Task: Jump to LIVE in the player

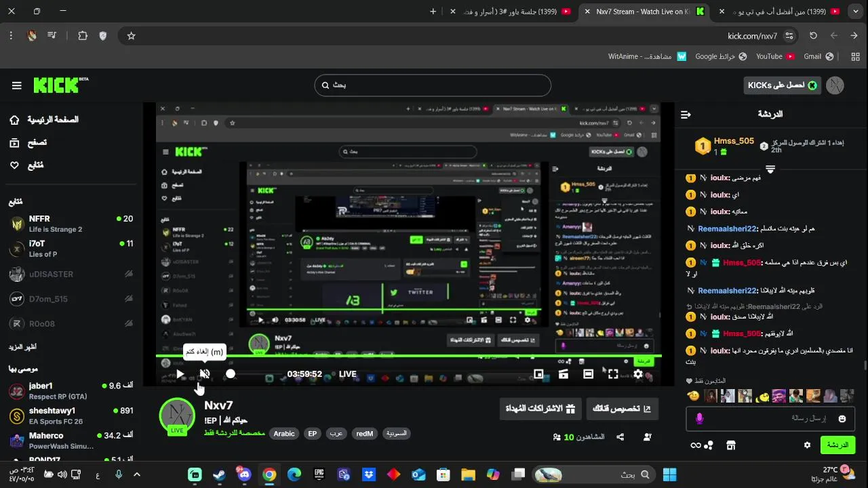Action: point(348,373)
